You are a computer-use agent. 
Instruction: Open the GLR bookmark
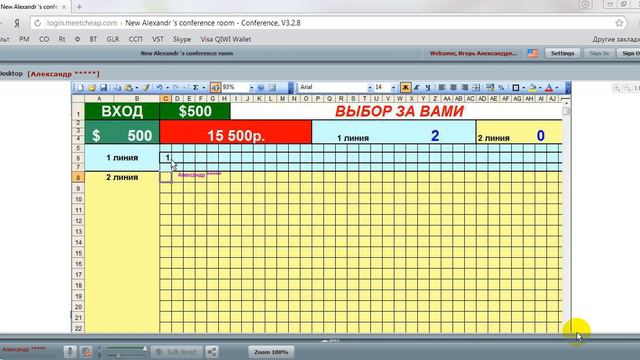coord(113,39)
